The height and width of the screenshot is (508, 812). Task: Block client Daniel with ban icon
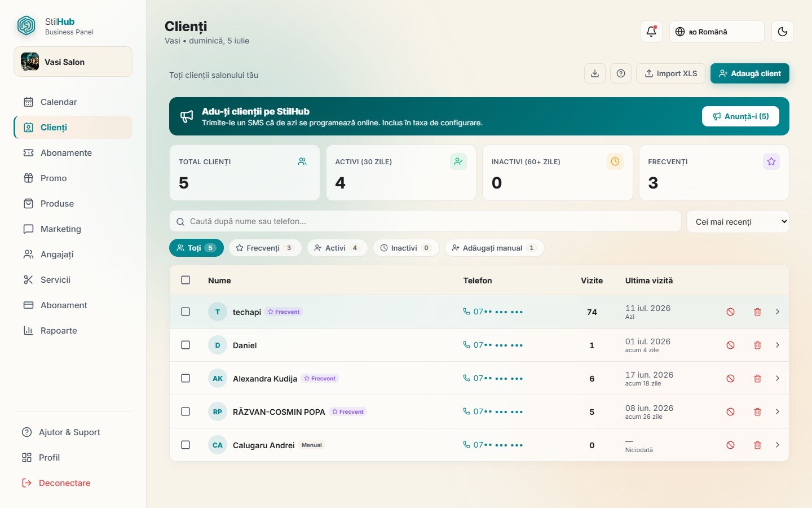click(x=731, y=345)
